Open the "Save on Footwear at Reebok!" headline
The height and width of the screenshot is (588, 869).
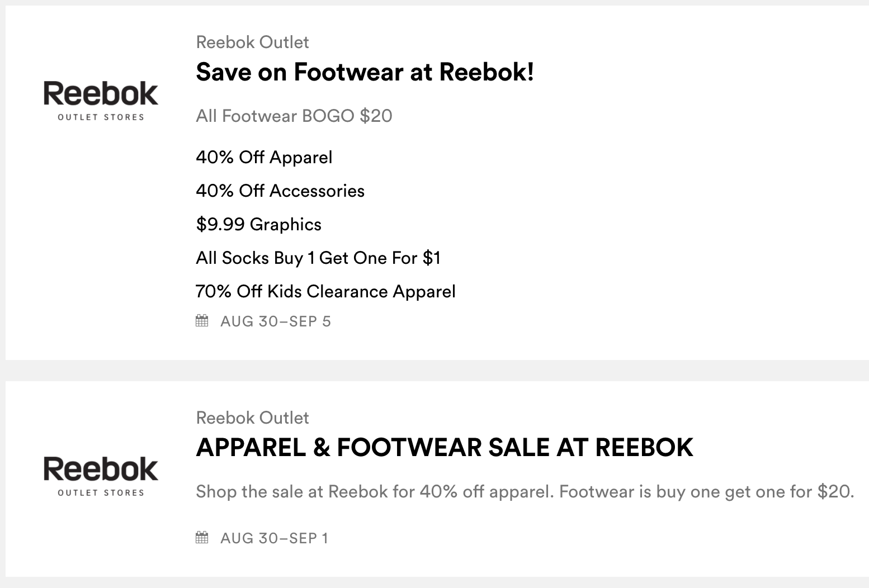click(365, 72)
